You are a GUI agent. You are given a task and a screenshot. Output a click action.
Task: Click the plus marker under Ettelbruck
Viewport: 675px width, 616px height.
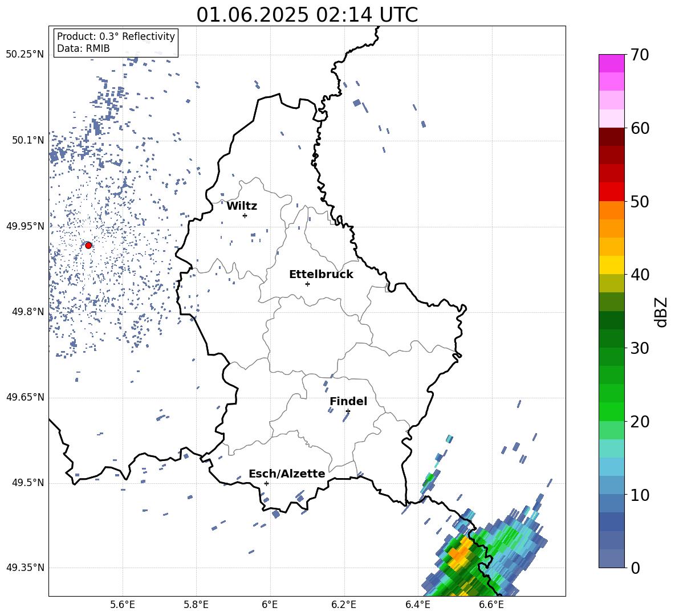pyautogui.click(x=307, y=284)
